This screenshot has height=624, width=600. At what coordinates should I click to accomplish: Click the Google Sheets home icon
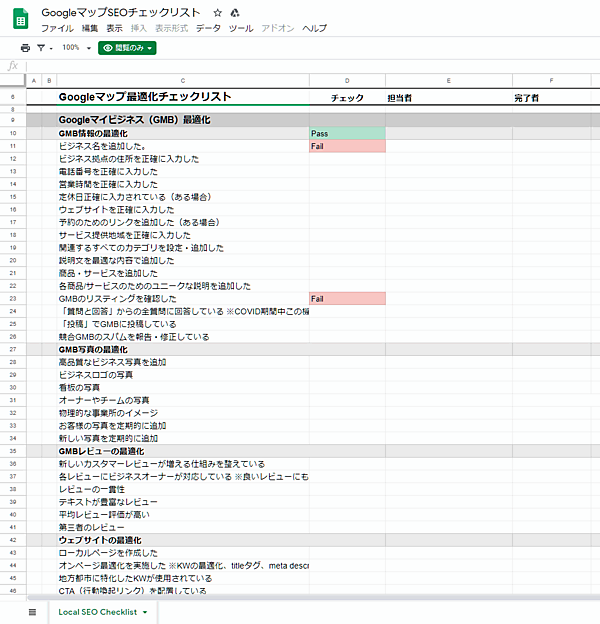coord(20,20)
